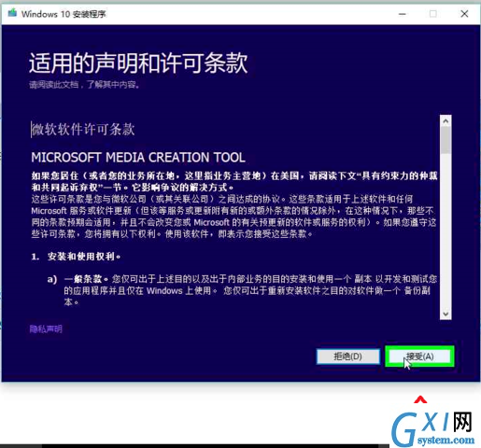The height and width of the screenshot is (448, 481).
Task: Click the Windows 10 安装程序 window title
Action: click(64, 14)
